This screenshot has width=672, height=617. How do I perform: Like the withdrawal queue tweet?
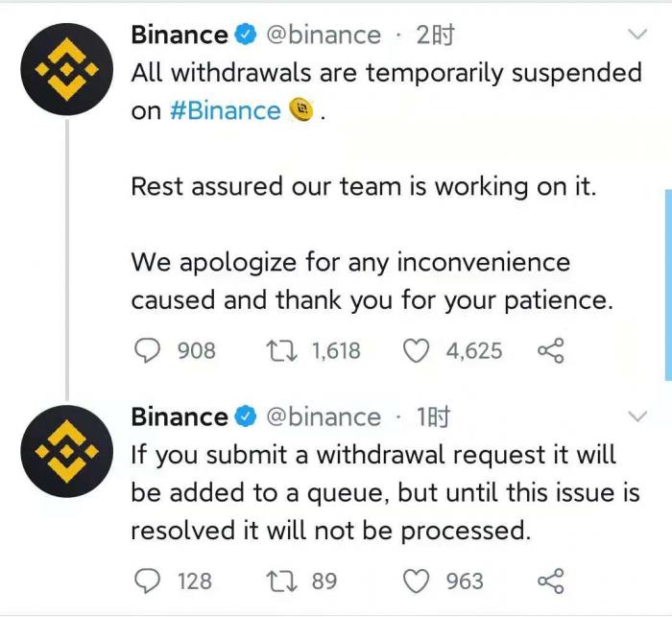click(x=415, y=581)
